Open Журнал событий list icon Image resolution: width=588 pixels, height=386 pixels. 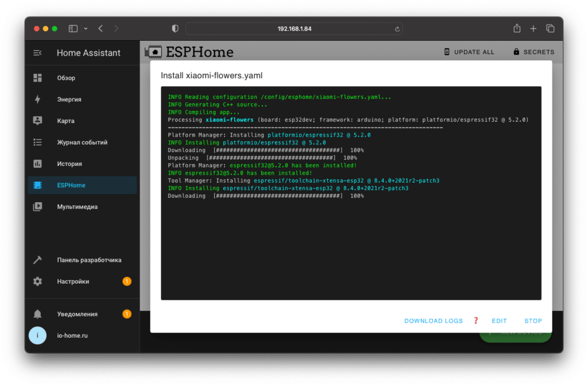pos(37,142)
